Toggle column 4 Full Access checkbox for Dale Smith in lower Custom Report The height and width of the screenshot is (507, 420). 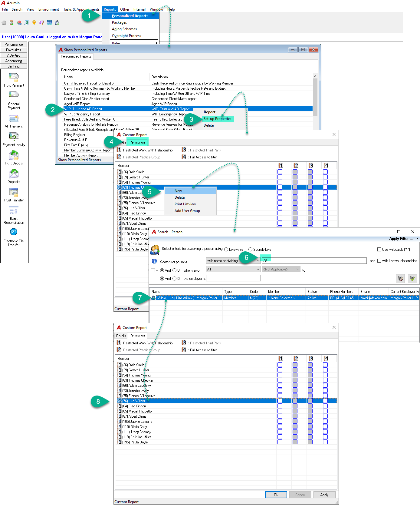325,365
